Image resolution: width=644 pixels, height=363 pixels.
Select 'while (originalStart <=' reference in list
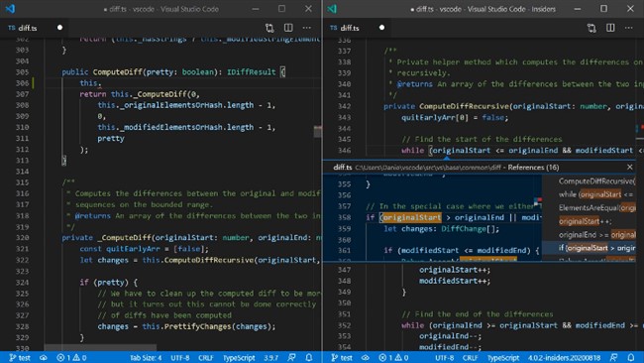pyautogui.click(x=589, y=194)
